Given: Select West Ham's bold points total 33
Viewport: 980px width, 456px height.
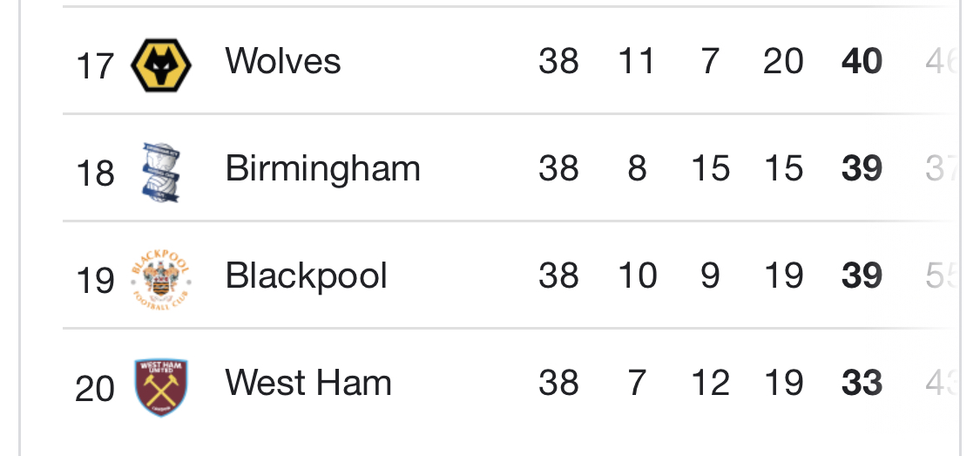Looking at the screenshot, I should click(862, 384).
